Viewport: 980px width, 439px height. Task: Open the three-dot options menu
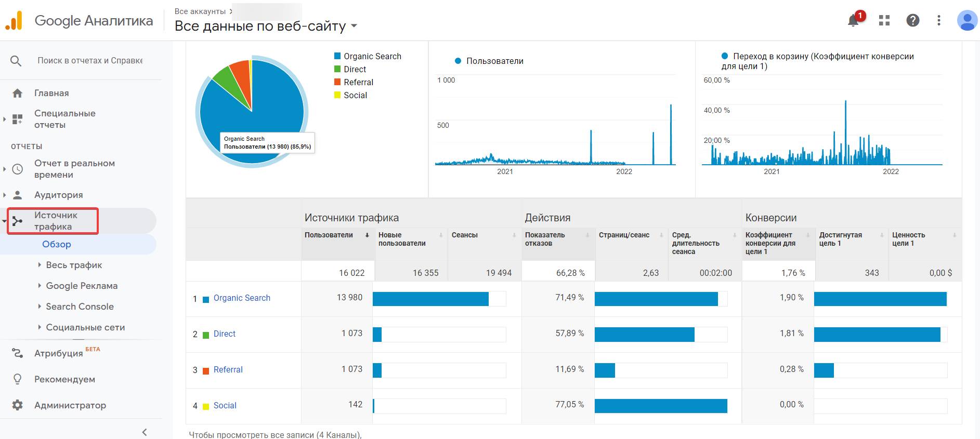[939, 20]
